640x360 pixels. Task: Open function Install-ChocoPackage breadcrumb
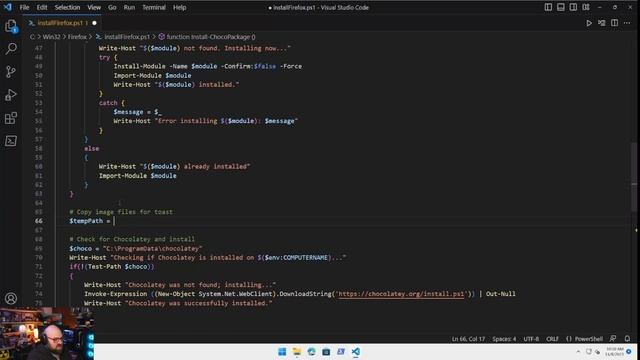coord(207,37)
